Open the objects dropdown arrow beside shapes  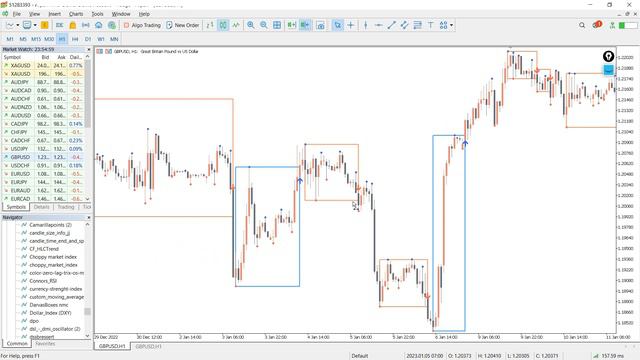pyautogui.click(x=451, y=25)
